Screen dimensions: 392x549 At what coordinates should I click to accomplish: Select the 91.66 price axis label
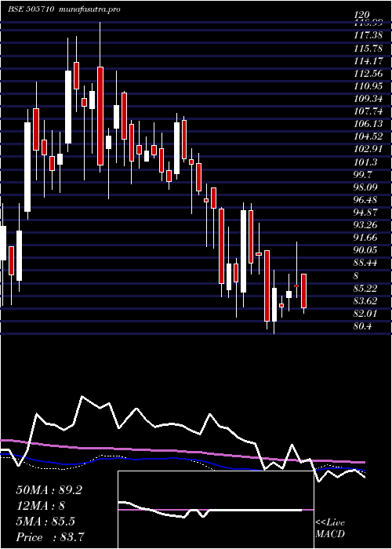click(365, 238)
